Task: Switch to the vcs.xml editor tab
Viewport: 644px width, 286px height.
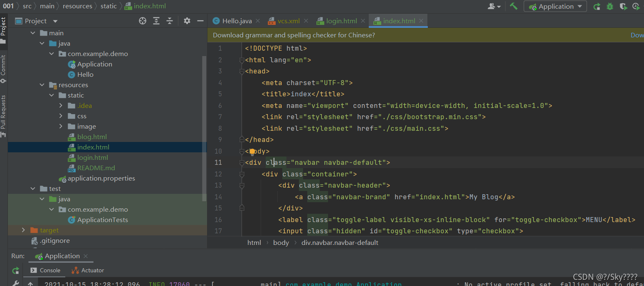Action: (x=289, y=21)
